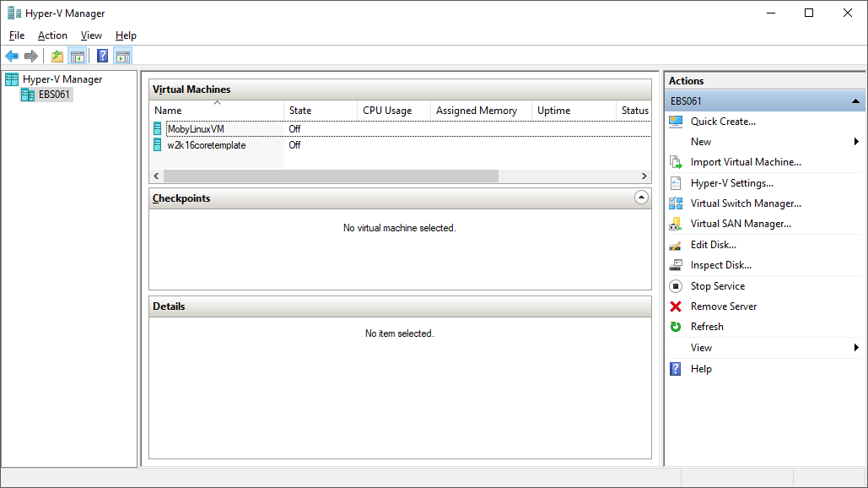Image resolution: width=868 pixels, height=488 pixels.
Task: Click the Hyper-V Manager title bar app icon
Action: (x=13, y=13)
